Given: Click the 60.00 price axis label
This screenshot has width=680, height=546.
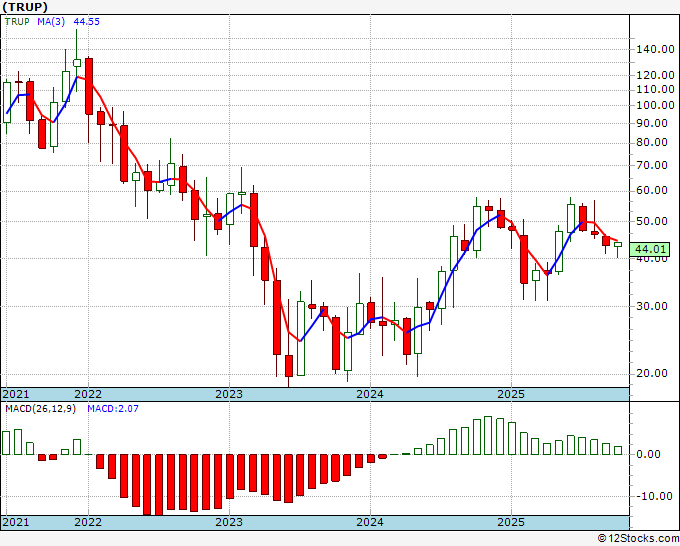Looking at the screenshot, I should point(652,190).
